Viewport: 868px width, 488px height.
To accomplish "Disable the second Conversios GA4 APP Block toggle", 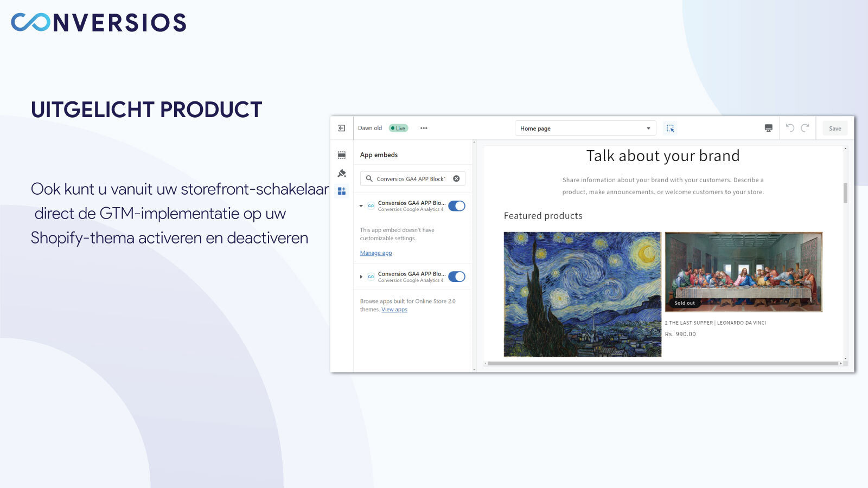I will coord(457,277).
